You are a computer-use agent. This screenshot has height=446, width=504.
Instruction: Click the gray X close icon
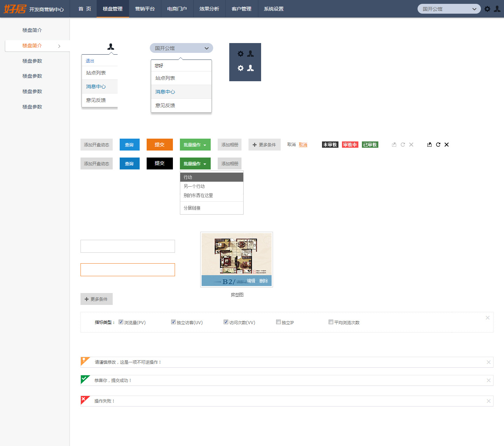(411, 145)
